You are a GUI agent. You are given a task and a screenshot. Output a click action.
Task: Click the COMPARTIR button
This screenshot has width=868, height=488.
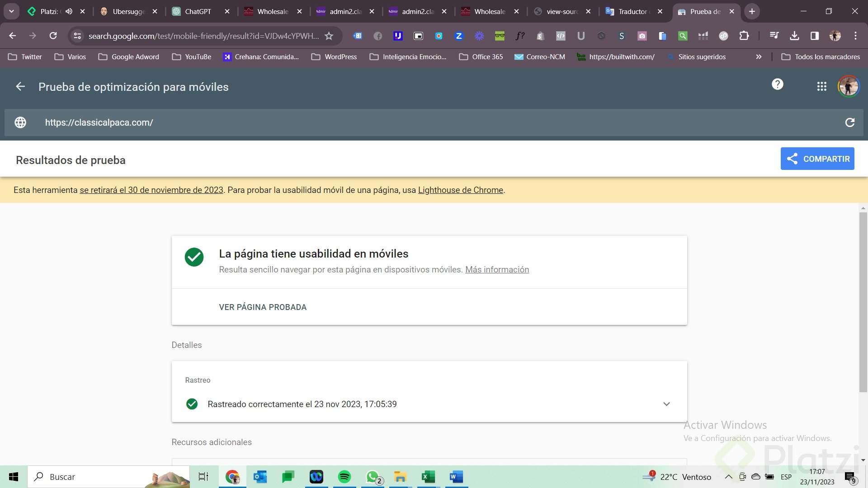tap(817, 159)
